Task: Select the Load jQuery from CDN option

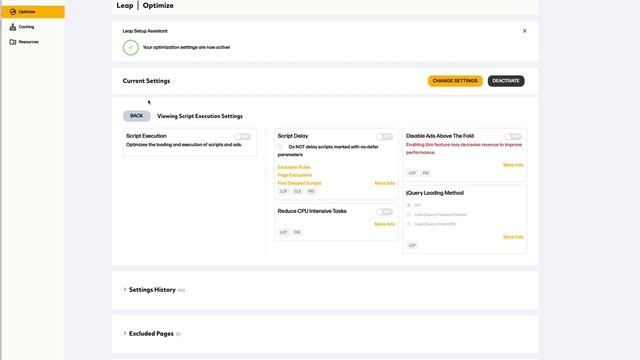Action: pos(409,224)
